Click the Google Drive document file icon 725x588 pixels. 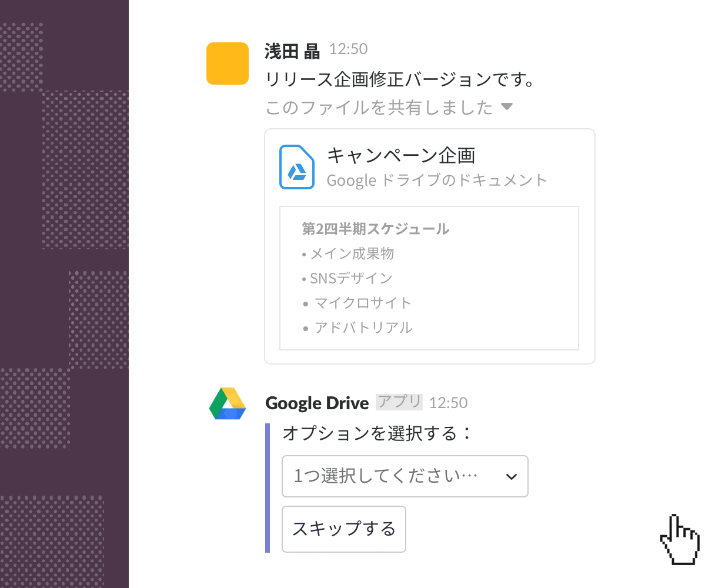coord(297,167)
